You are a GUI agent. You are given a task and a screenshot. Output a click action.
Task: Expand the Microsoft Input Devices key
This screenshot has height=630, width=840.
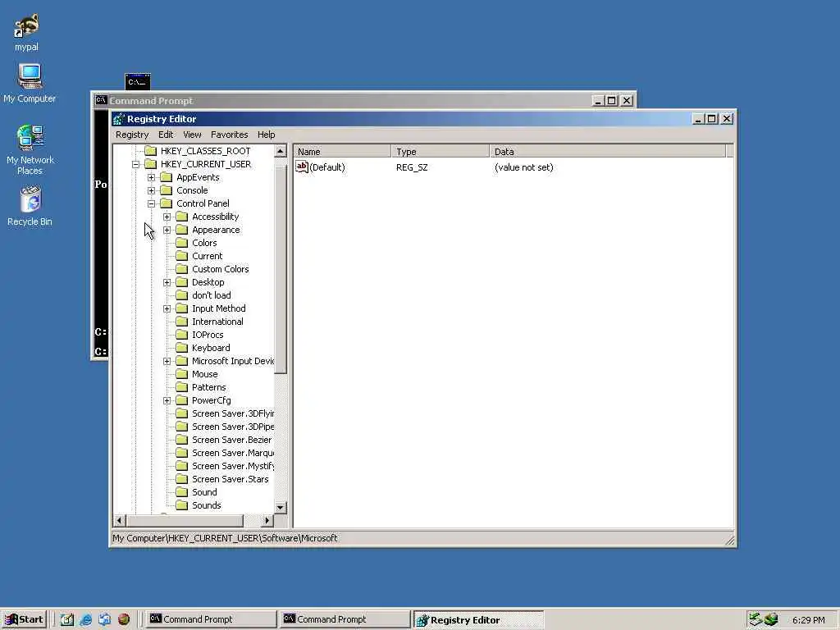coord(167,361)
